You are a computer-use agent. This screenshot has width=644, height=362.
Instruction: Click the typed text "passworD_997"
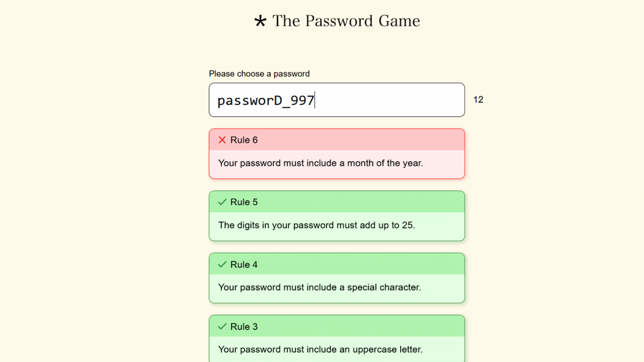pyautogui.click(x=266, y=100)
